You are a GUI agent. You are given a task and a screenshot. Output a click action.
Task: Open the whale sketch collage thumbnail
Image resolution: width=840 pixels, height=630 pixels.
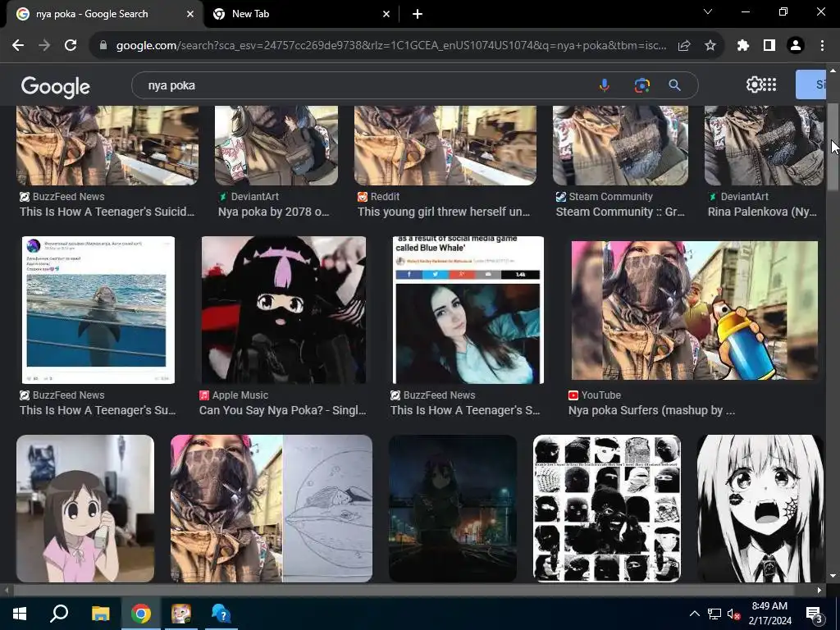[271, 509]
